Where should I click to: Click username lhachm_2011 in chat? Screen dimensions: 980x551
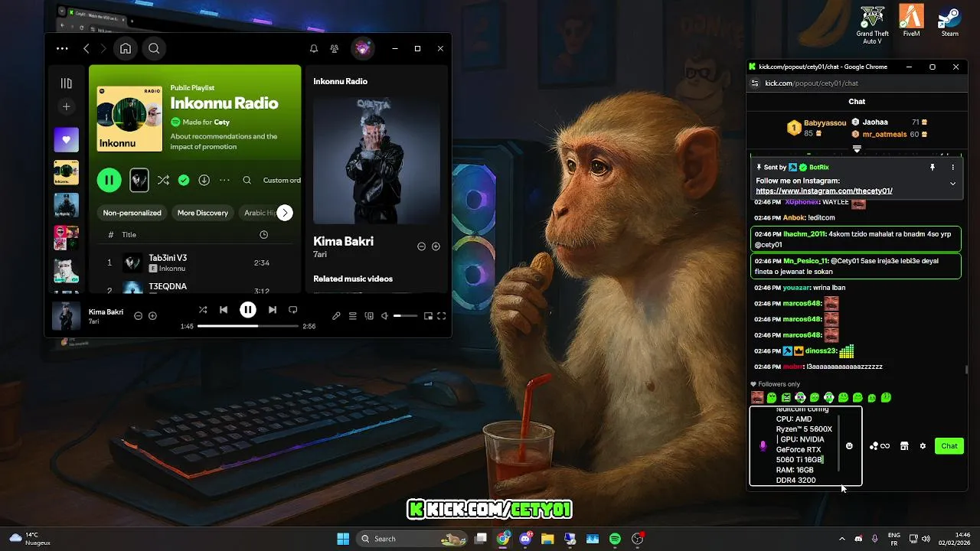805,234
